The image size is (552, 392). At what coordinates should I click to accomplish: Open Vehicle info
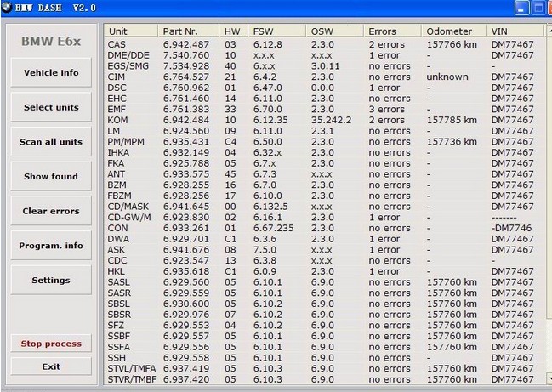pos(51,72)
